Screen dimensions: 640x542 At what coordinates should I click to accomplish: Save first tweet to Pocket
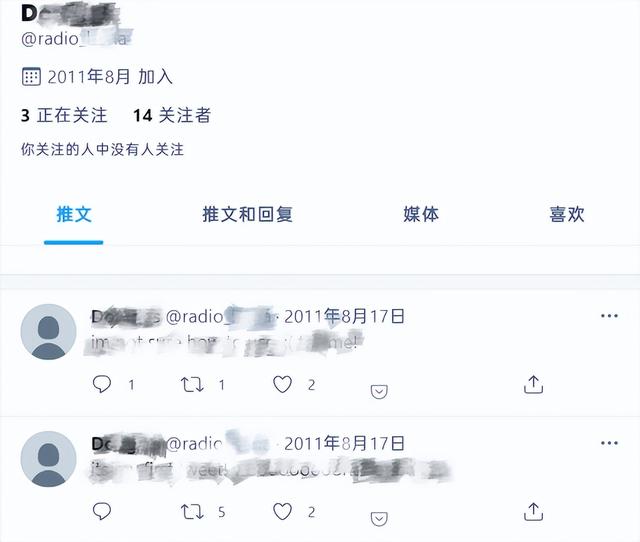pyautogui.click(x=379, y=391)
